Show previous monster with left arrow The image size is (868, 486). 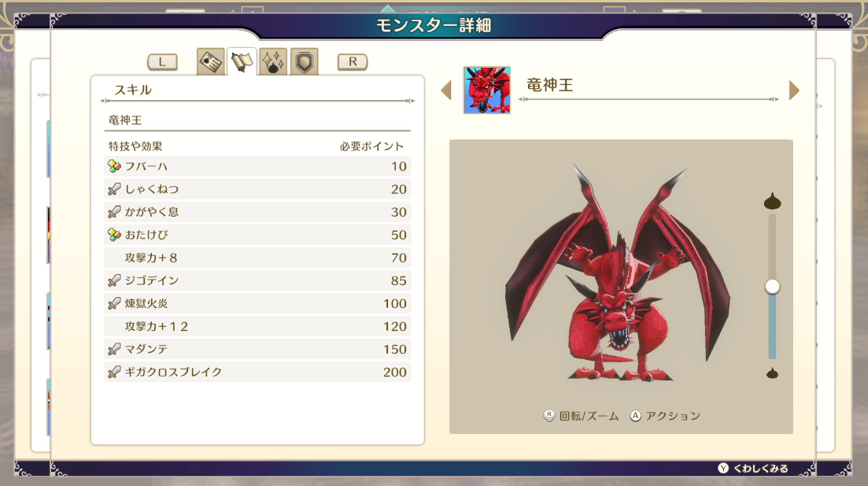(446, 91)
